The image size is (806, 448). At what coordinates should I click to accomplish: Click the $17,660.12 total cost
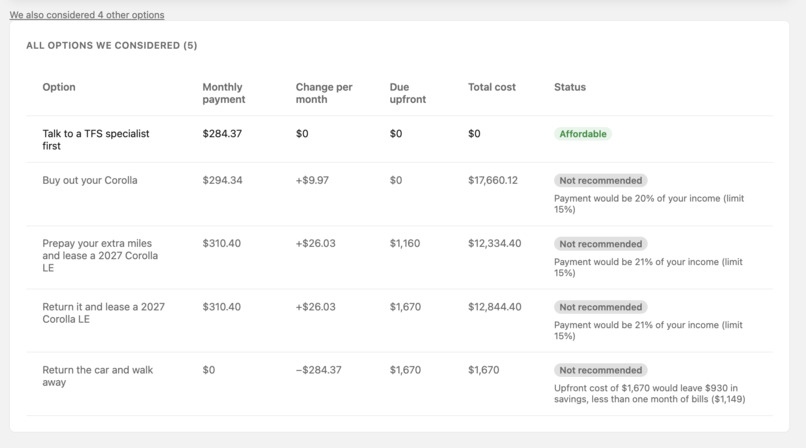(x=493, y=180)
